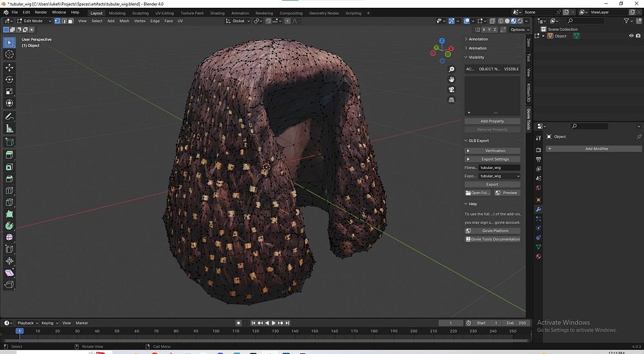The height and width of the screenshot is (354, 644).
Task: Hide Object in viewport via eye icon
Action: tap(630, 36)
